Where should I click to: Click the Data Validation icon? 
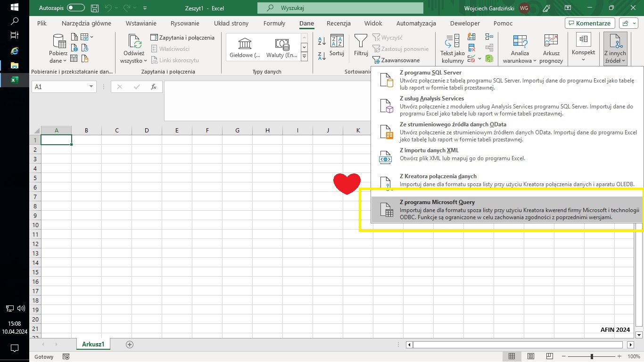(x=471, y=58)
